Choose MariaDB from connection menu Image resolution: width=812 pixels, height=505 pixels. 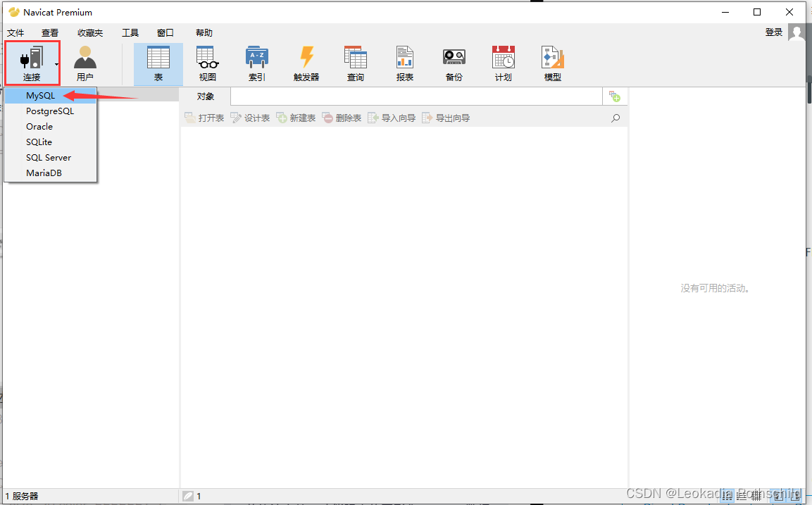(x=50, y=173)
